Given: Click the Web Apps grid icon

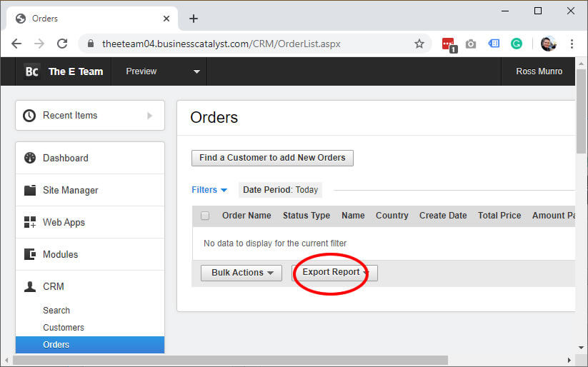Looking at the screenshot, I should point(30,222).
